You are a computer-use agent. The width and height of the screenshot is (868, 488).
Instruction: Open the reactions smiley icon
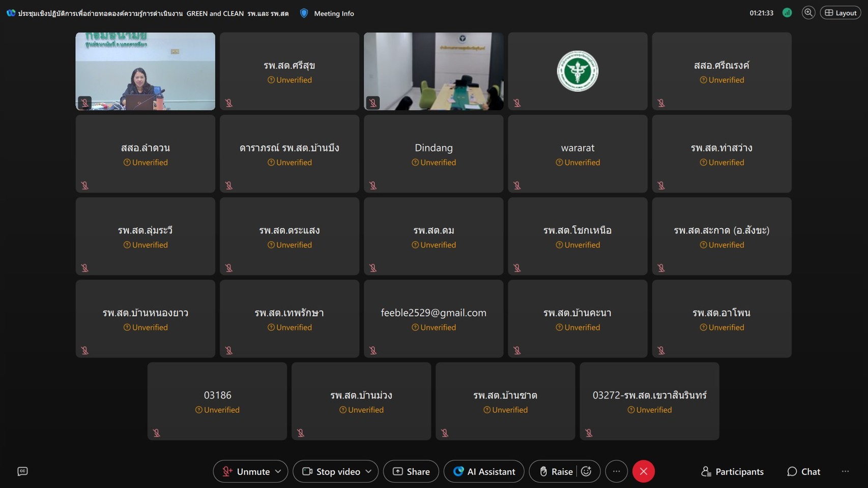point(587,471)
